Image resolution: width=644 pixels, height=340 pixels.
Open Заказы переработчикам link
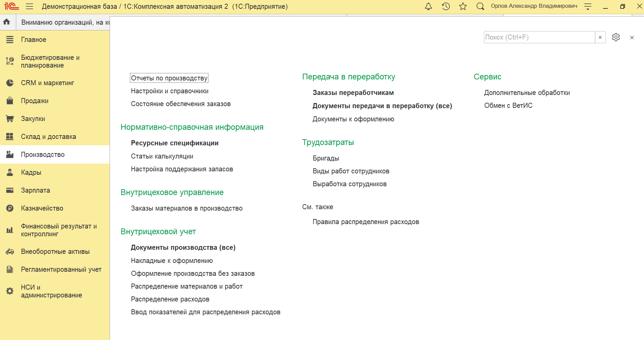point(353,93)
